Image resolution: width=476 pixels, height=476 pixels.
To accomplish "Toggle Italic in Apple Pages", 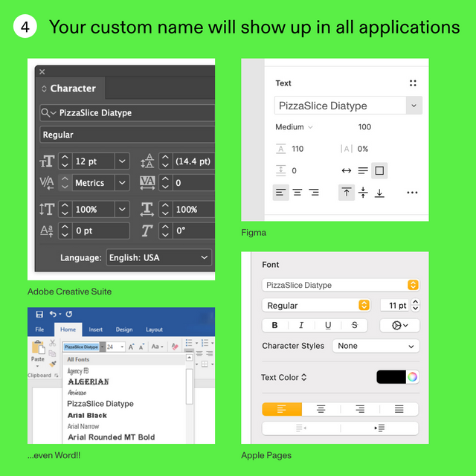I will (x=301, y=326).
